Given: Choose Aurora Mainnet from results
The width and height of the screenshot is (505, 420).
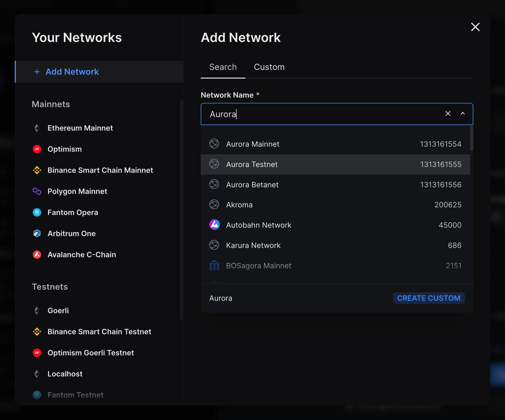Looking at the screenshot, I should coord(335,144).
